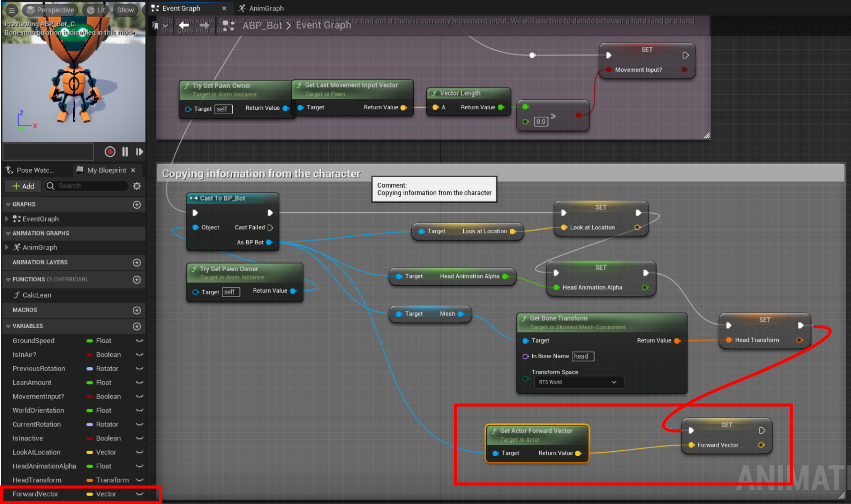Add a new graph with GRAPHS plus
This screenshot has width=851, height=504.
(x=137, y=204)
